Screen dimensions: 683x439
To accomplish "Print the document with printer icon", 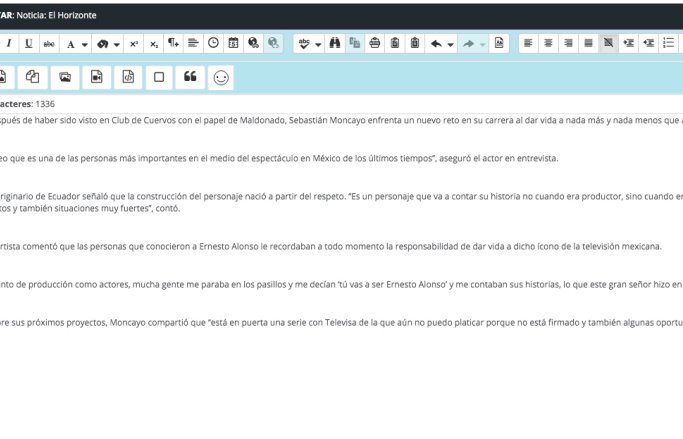I will click(375, 43).
